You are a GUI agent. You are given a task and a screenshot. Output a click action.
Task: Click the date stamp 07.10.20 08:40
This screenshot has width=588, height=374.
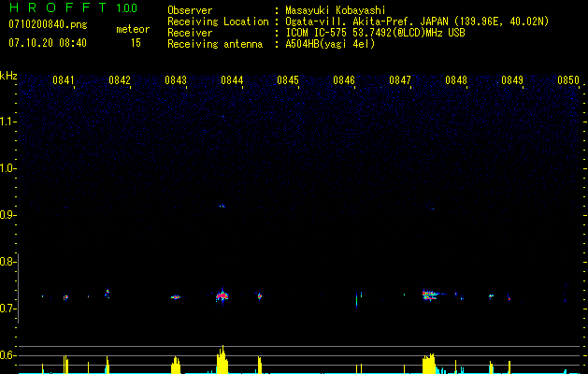tap(48, 43)
